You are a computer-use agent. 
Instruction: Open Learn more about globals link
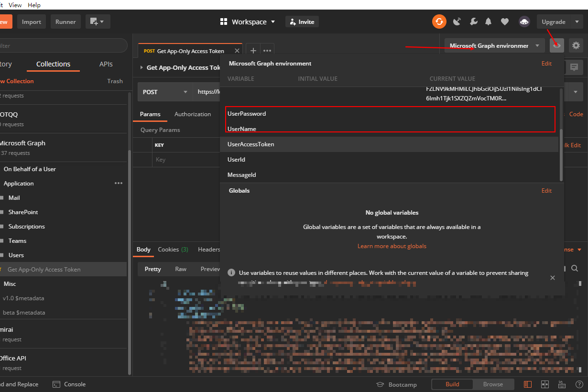click(392, 246)
